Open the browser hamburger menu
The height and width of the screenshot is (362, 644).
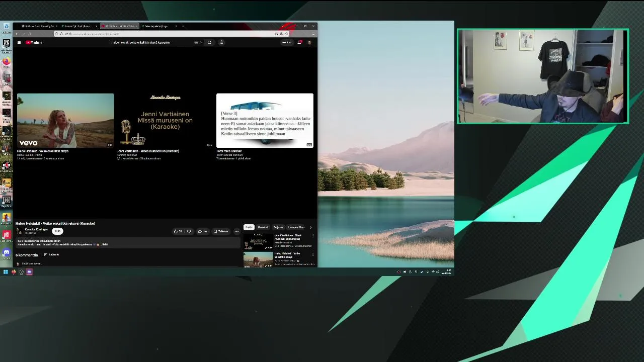313,34
